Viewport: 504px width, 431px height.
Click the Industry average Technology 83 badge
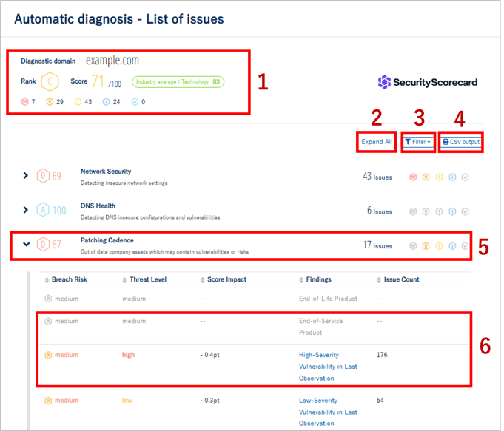tap(178, 82)
